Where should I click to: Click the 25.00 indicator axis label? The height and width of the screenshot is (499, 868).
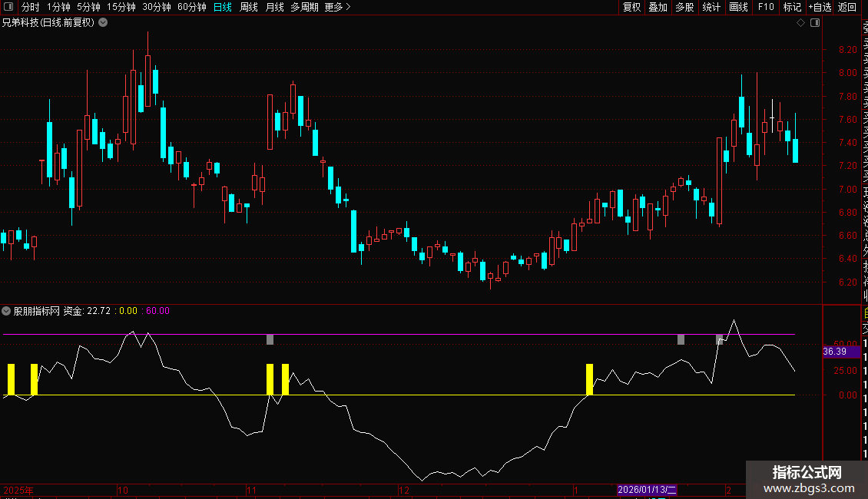tap(845, 371)
